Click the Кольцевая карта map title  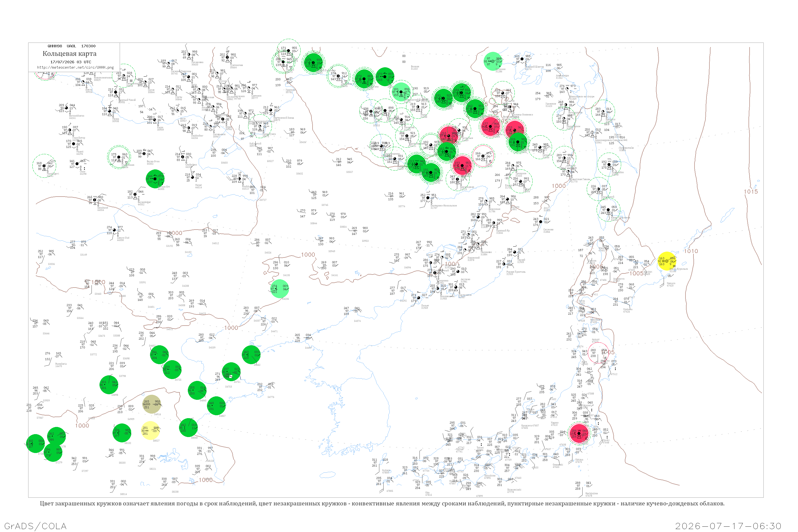click(69, 54)
